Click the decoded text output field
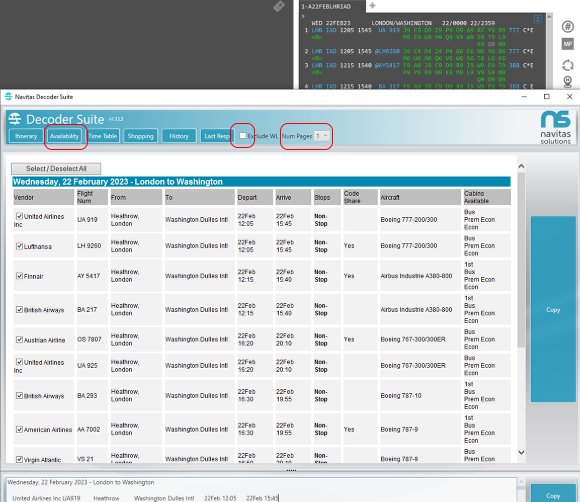Image resolution: width=580 pixels, height=502 pixels. coord(261,490)
